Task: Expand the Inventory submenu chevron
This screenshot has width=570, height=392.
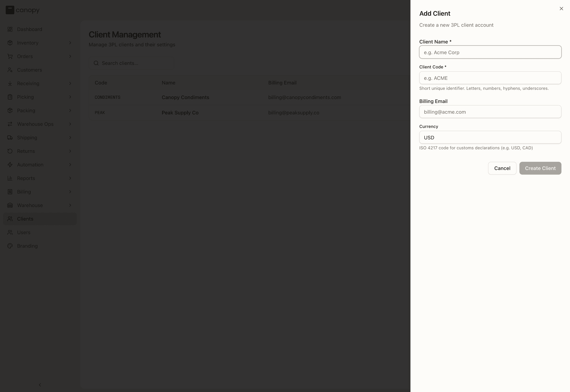Action: (70, 43)
